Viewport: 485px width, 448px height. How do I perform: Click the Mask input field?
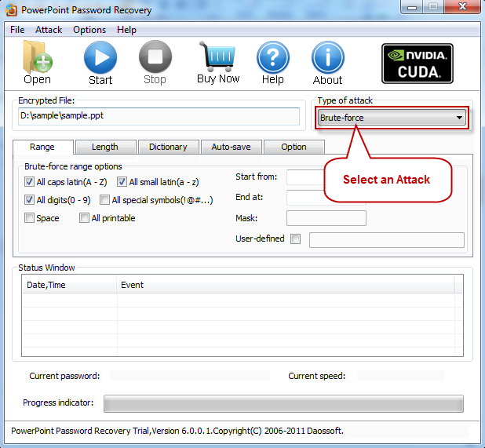[x=326, y=218]
